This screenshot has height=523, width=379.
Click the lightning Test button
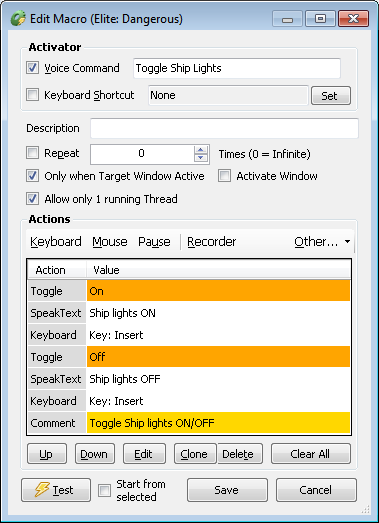(x=56, y=490)
